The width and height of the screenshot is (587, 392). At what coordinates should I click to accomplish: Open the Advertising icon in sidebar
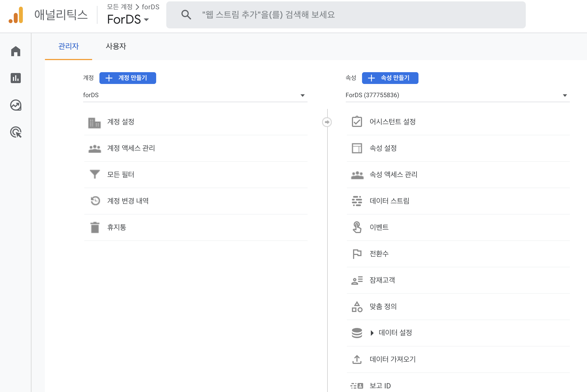tap(16, 132)
